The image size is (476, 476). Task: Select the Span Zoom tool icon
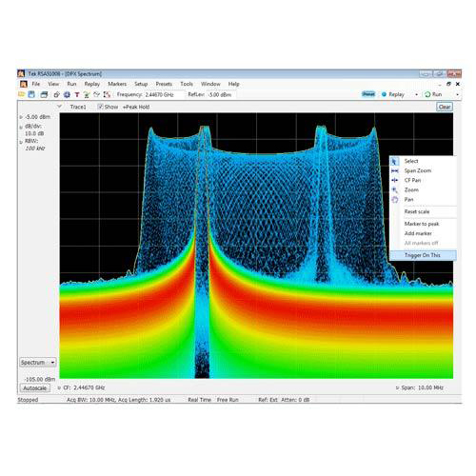click(x=395, y=170)
